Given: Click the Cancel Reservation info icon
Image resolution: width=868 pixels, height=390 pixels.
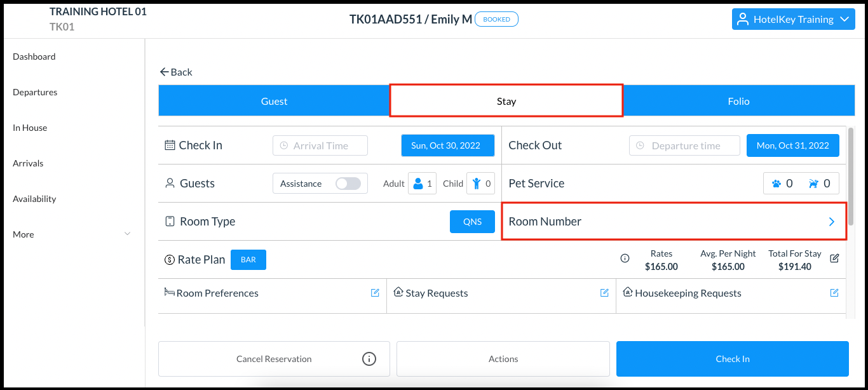Looking at the screenshot, I should click(x=369, y=359).
